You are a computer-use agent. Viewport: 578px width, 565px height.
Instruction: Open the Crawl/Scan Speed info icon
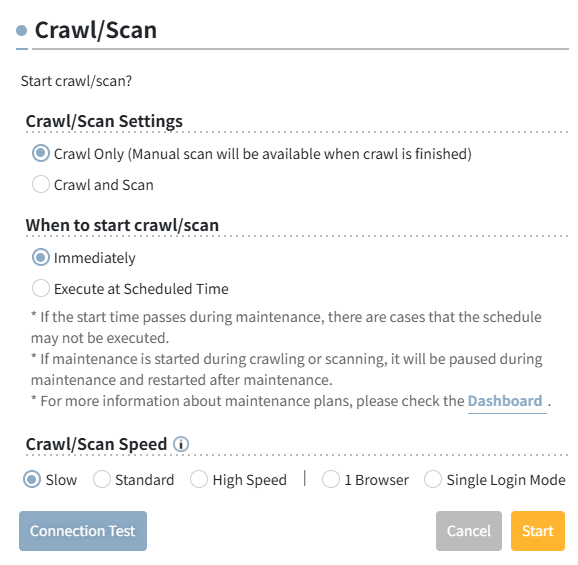(181, 444)
